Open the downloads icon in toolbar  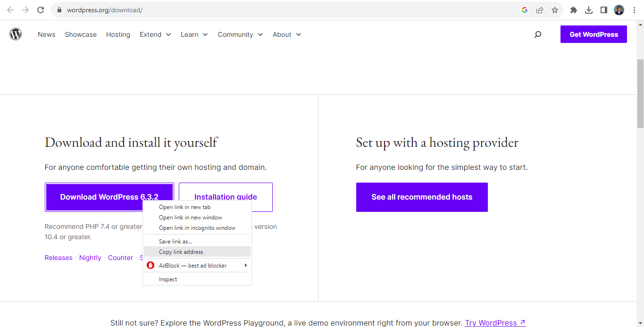coord(589,10)
